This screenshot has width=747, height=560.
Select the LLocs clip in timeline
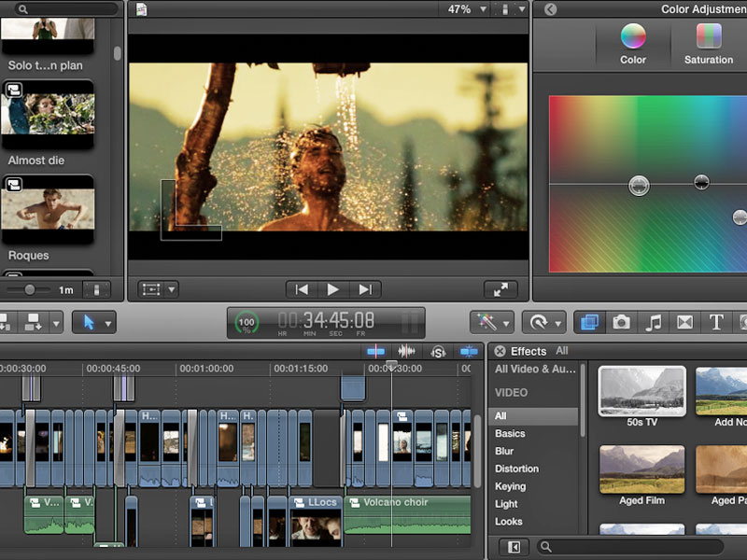316,521
